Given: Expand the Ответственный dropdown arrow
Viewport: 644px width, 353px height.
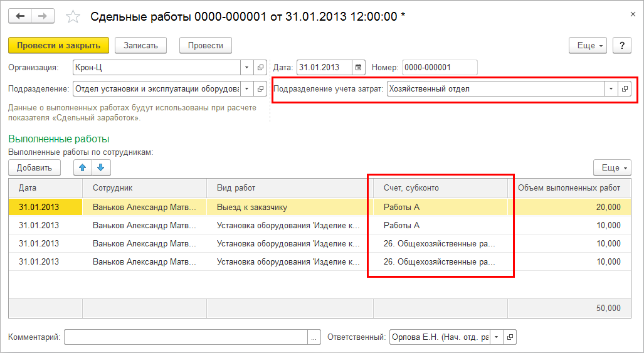Looking at the screenshot, I should (x=496, y=337).
